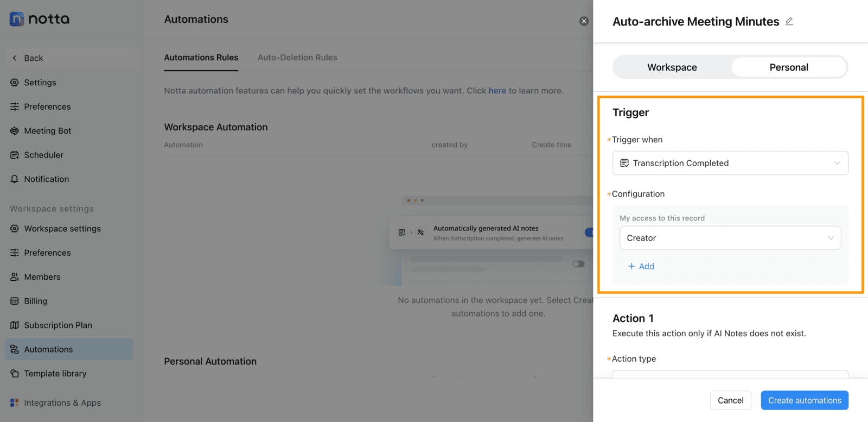Image resolution: width=868 pixels, height=422 pixels.
Task: Click the Billing card icon
Action: 15,301
